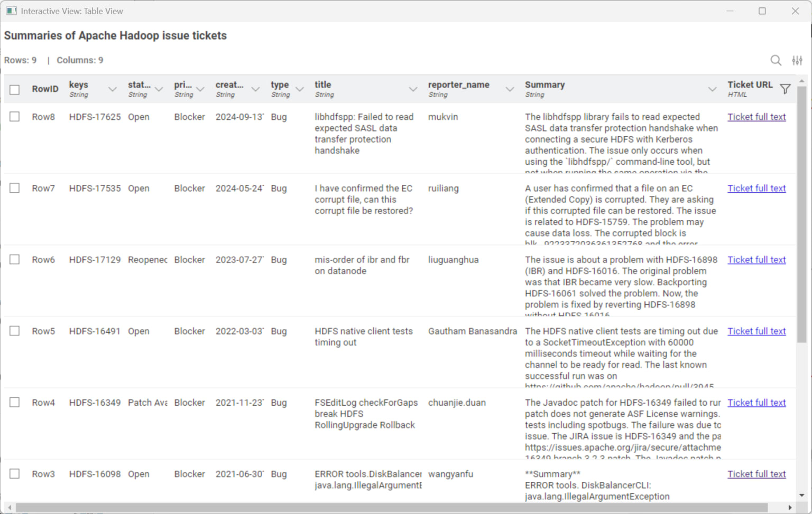Screen dimensions: 812x514
Task: Click the Ticket URL column filter icon
Action: (786, 89)
